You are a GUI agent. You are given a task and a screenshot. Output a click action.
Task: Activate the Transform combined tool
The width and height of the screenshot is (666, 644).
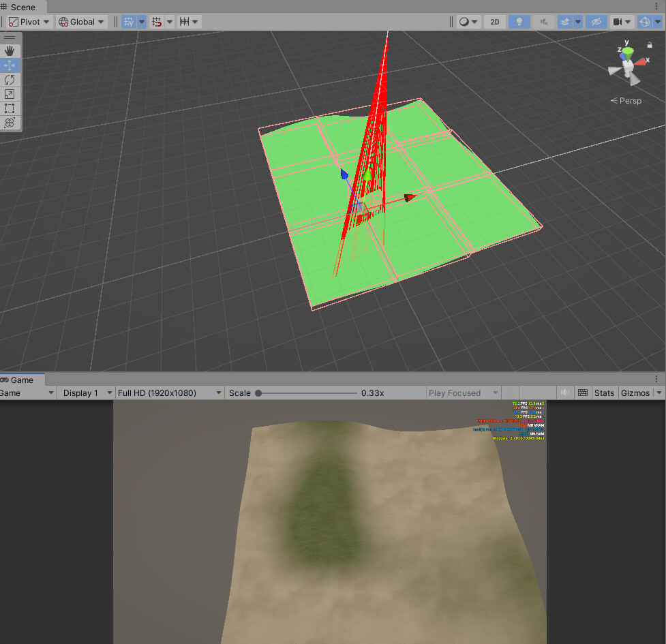click(x=10, y=123)
